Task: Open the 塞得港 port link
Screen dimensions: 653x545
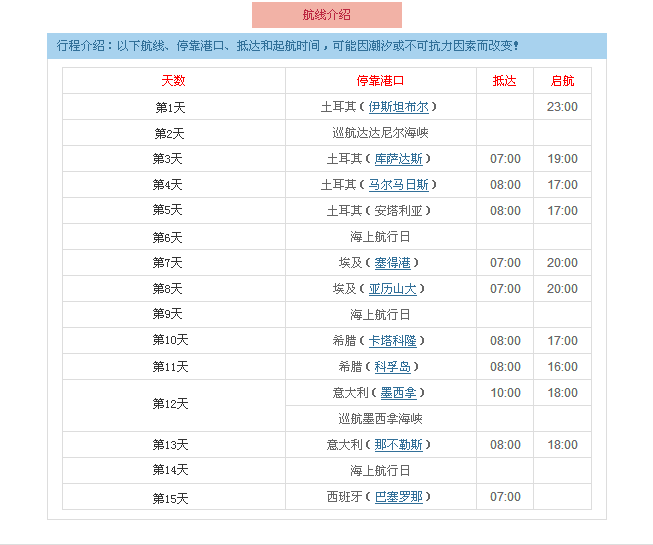Action: [x=392, y=263]
